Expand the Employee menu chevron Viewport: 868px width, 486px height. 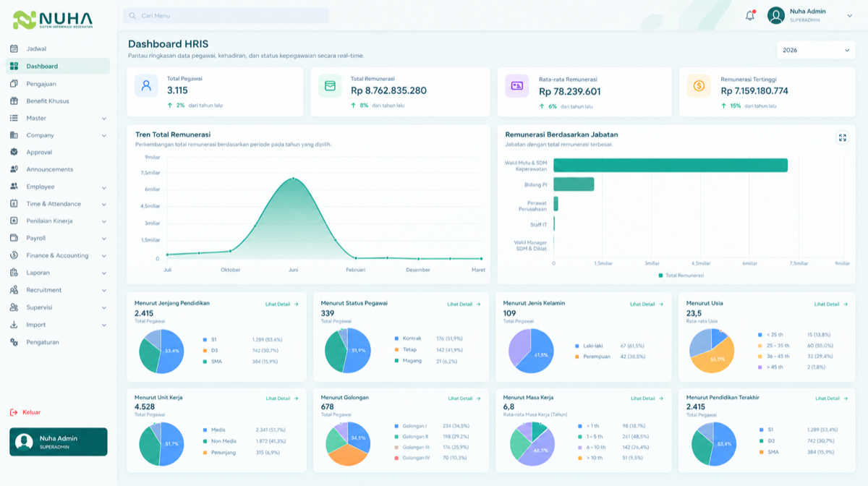[x=104, y=187]
